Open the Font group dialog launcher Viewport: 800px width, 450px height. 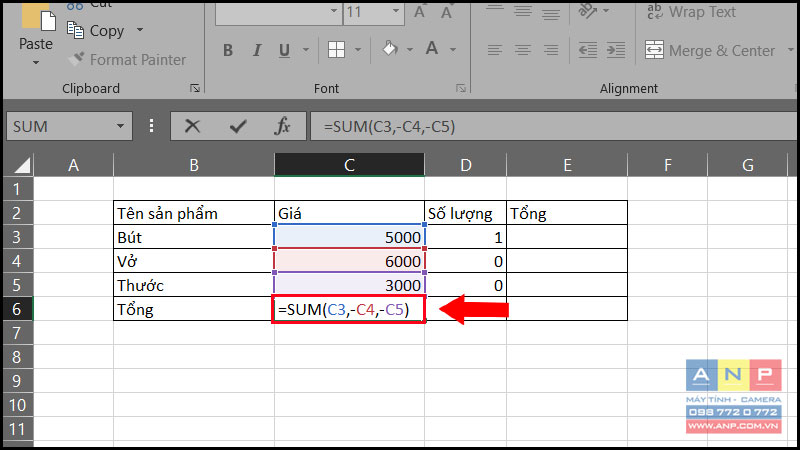(461, 88)
